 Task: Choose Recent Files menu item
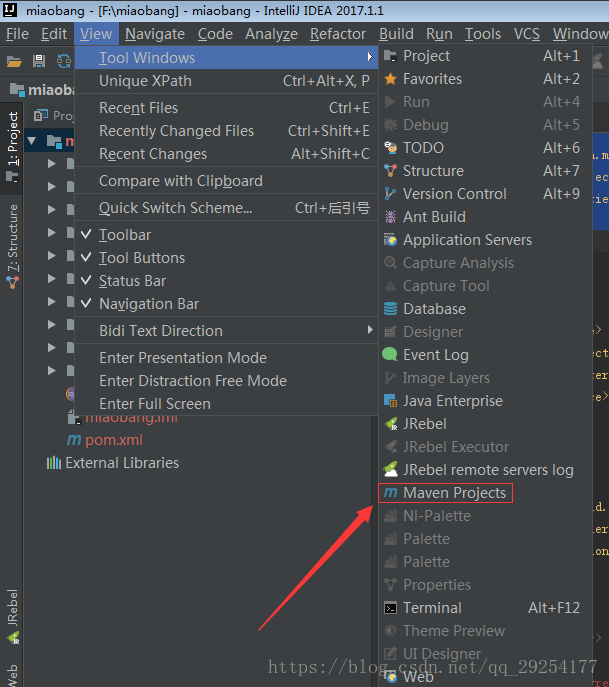(227, 108)
